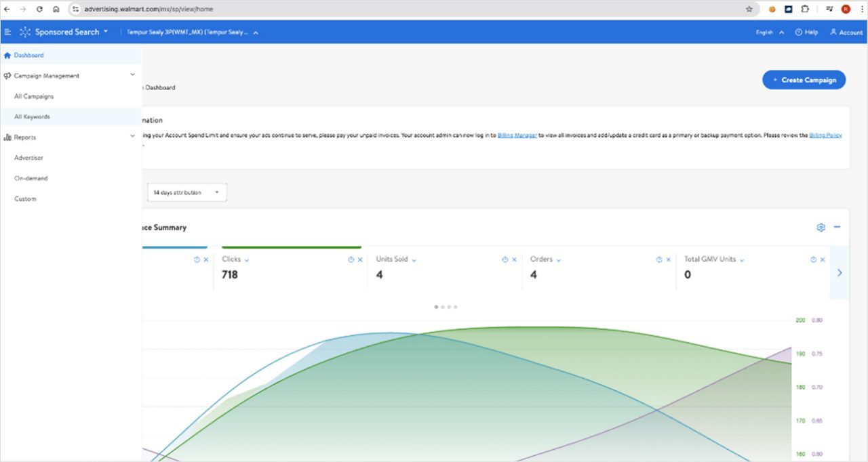Open the Billing Manager link
This screenshot has height=462, width=868.
pos(517,135)
